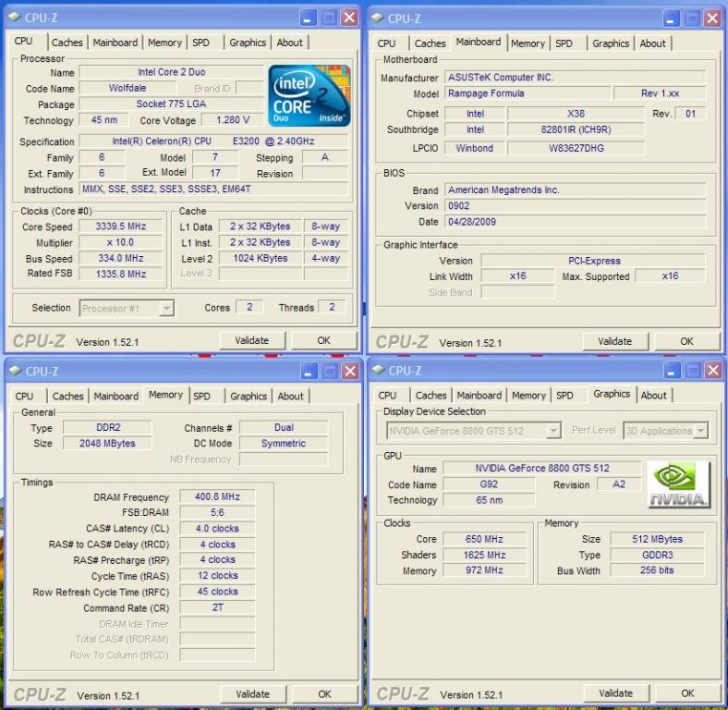Click the FSB:DRAM value '5:6'
The image size is (728, 710).
coord(217,512)
